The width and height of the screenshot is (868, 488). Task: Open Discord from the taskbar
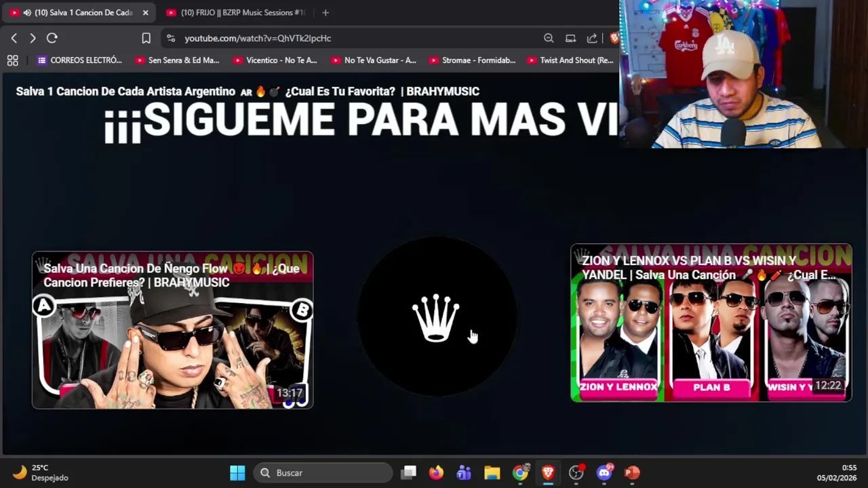pos(604,473)
